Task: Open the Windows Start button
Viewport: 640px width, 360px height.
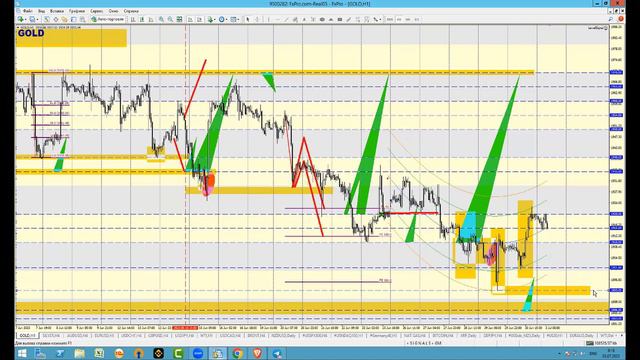Action: (22, 353)
